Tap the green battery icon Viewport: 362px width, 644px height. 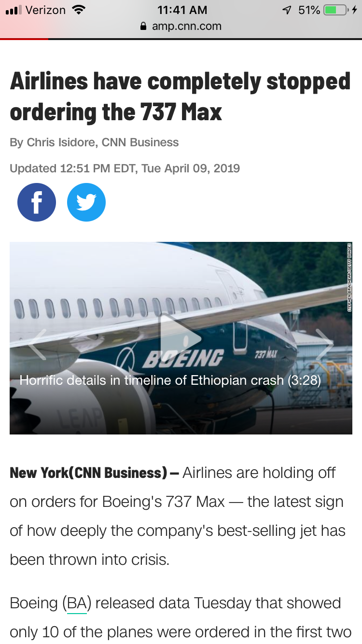(x=336, y=10)
